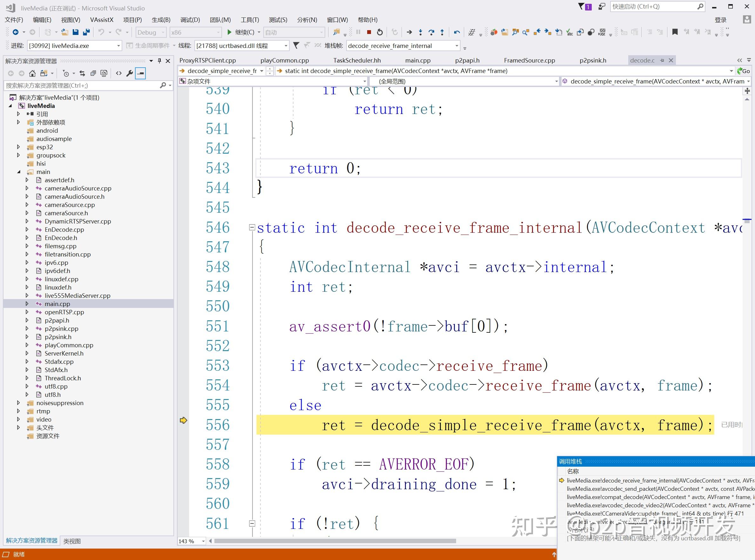Click the horizontal scrollbar of the code editor

pos(335,541)
